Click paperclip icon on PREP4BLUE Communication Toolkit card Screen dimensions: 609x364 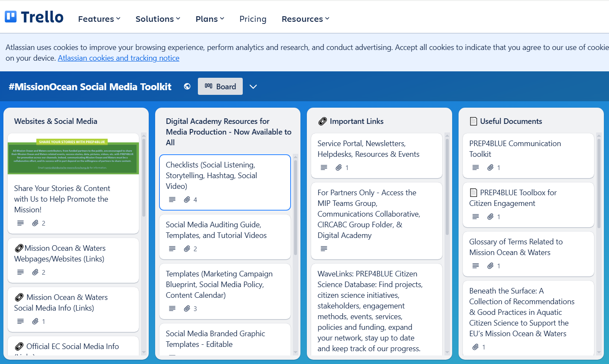pyautogui.click(x=491, y=167)
